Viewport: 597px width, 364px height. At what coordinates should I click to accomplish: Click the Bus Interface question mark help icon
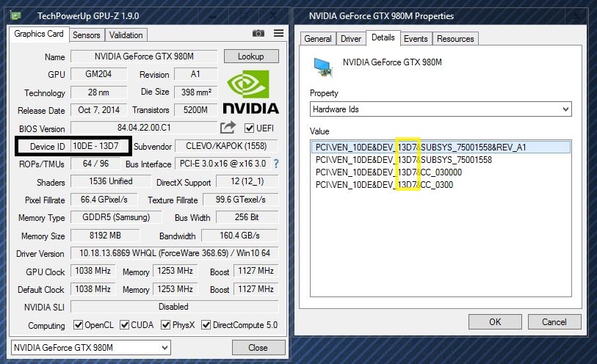276,164
